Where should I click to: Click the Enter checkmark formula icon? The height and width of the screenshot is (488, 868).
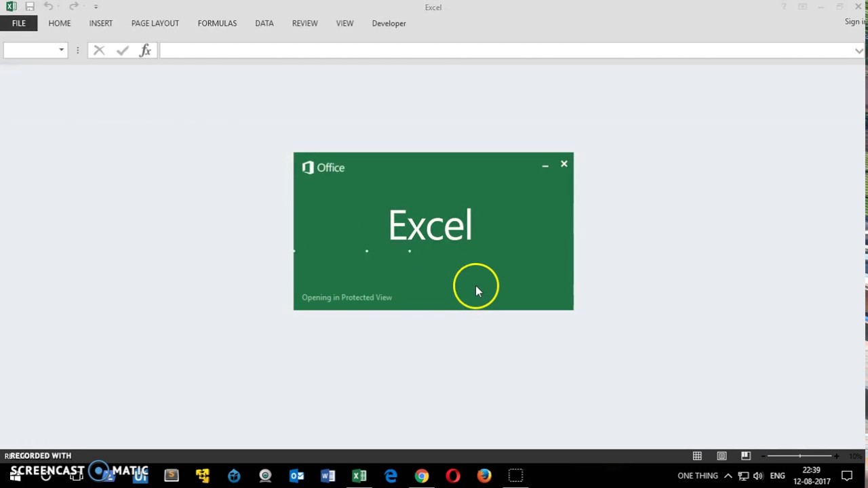(x=122, y=50)
